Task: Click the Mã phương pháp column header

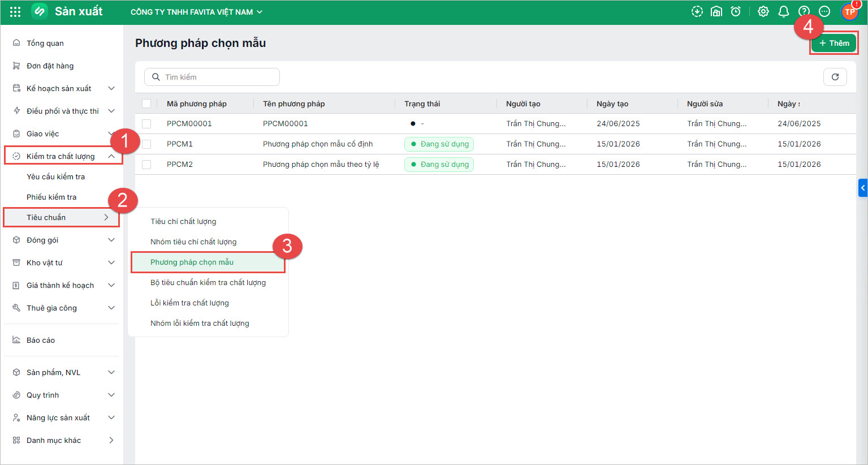Action: click(x=197, y=104)
